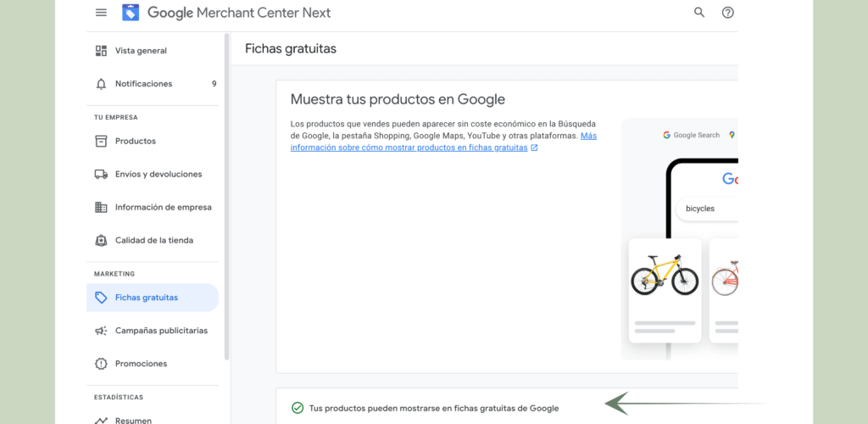Click the Información de empresa building icon

point(101,208)
